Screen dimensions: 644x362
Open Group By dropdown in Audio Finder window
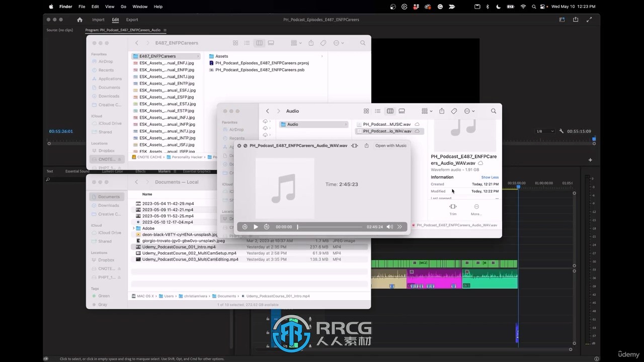click(427, 111)
